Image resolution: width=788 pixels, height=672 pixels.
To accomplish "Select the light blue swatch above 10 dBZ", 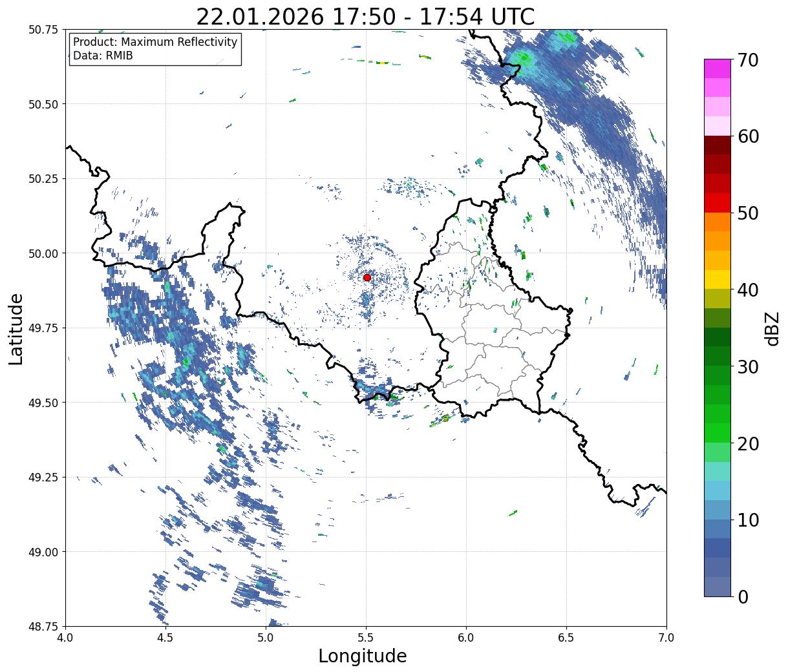I will [718, 510].
